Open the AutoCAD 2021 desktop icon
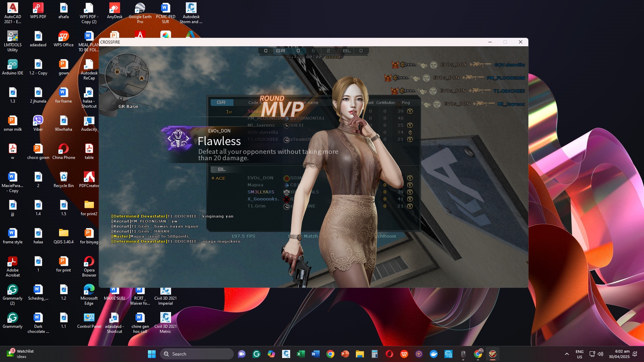 coord(13,13)
